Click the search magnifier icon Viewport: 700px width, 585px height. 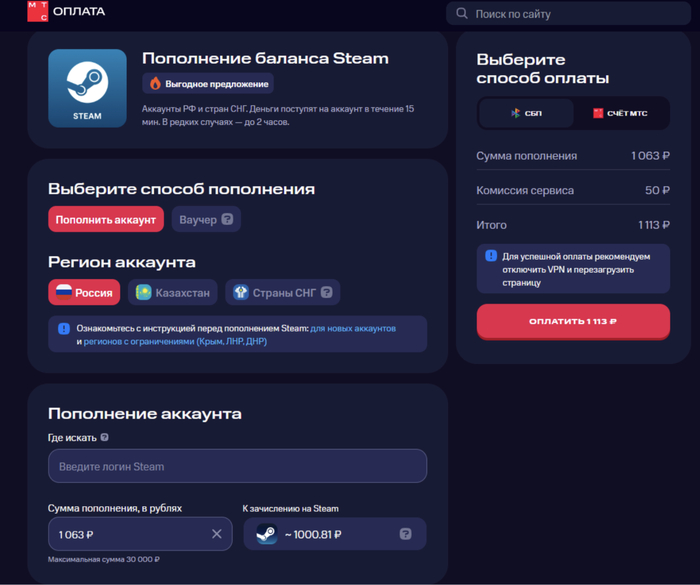click(x=462, y=14)
